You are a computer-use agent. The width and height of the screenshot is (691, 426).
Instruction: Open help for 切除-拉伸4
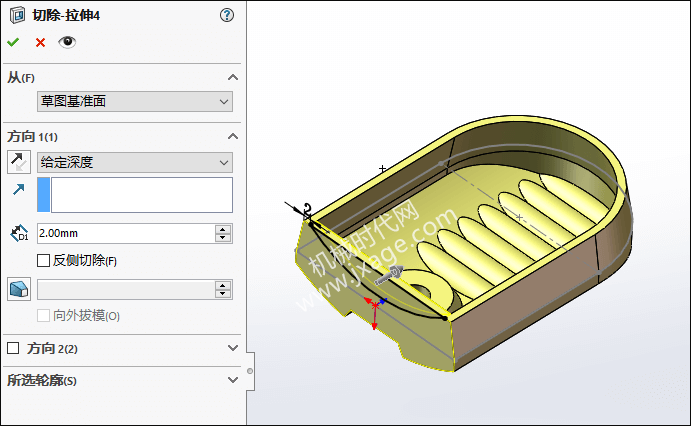click(227, 15)
